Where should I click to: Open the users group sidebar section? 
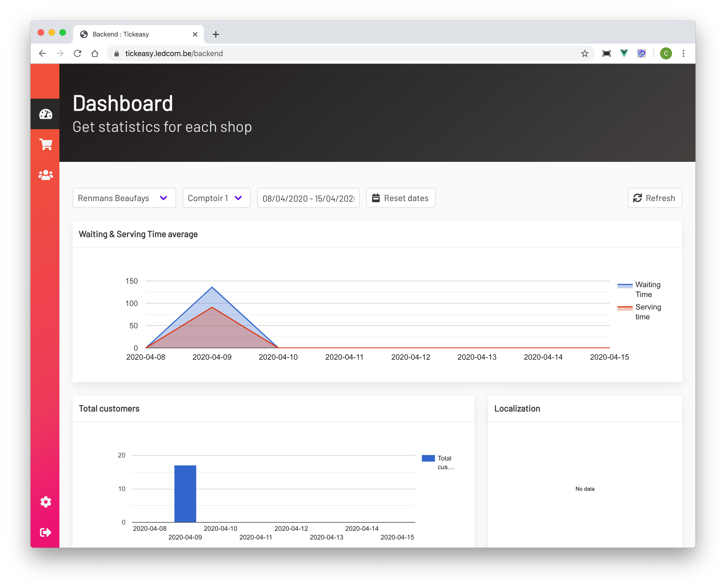point(46,175)
